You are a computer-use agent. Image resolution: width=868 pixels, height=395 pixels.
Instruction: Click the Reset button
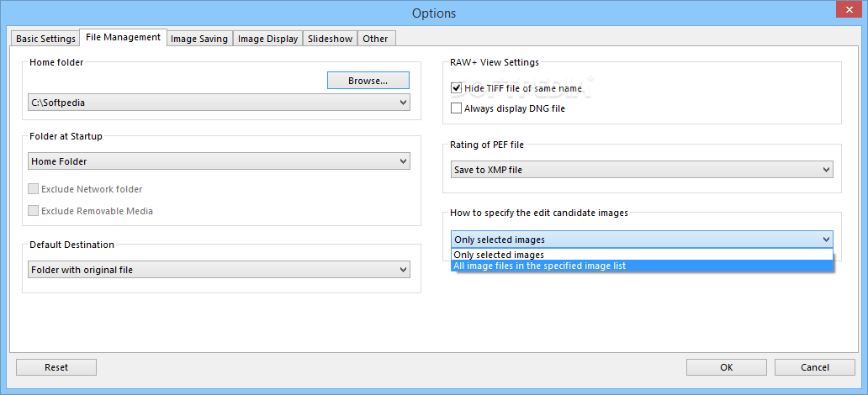click(56, 367)
